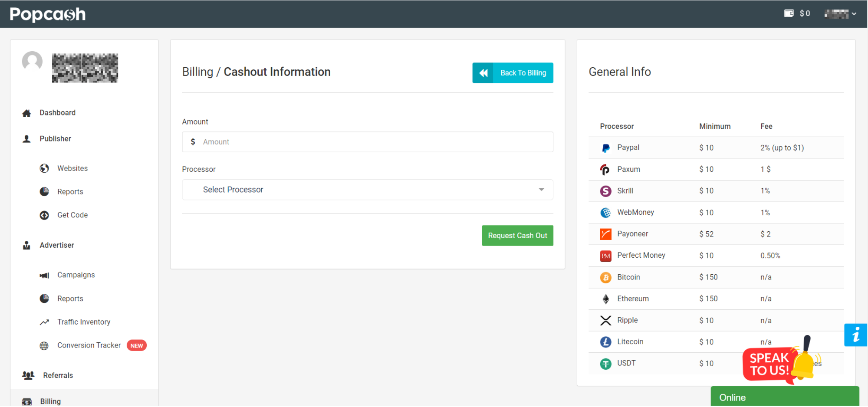Screen dimensions: 868x407
Task: Click the Perfect Money logo icon
Action: point(605,256)
